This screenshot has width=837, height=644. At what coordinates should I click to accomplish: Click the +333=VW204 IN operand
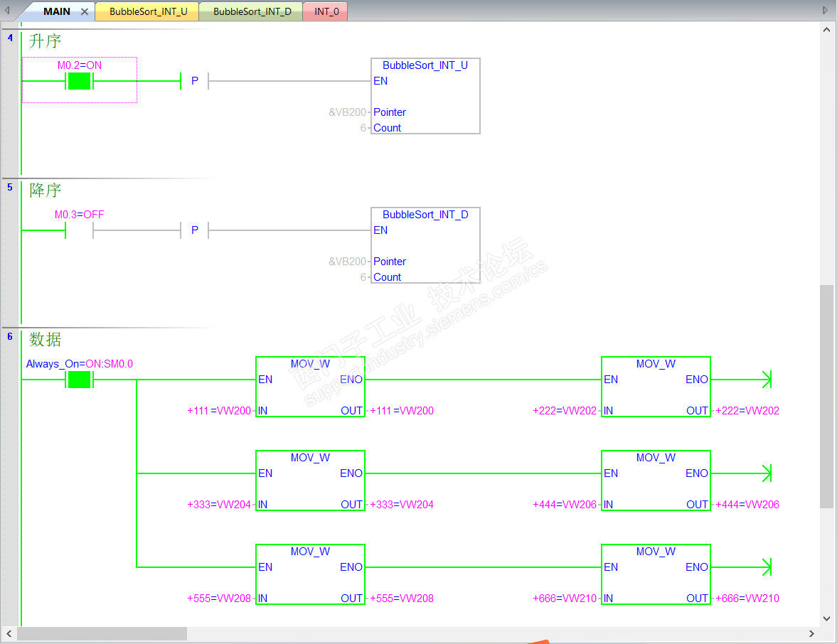click(x=219, y=505)
